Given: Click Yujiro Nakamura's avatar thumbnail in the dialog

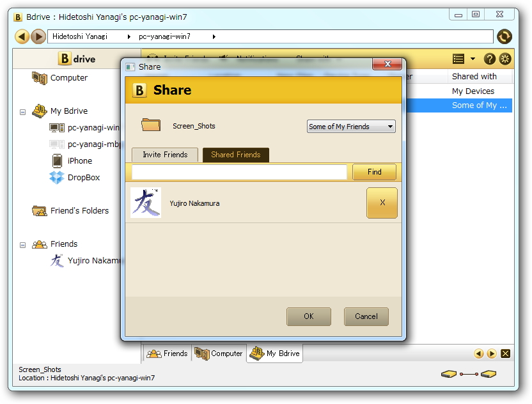Looking at the screenshot, I should pyautogui.click(x=146, y=203).
